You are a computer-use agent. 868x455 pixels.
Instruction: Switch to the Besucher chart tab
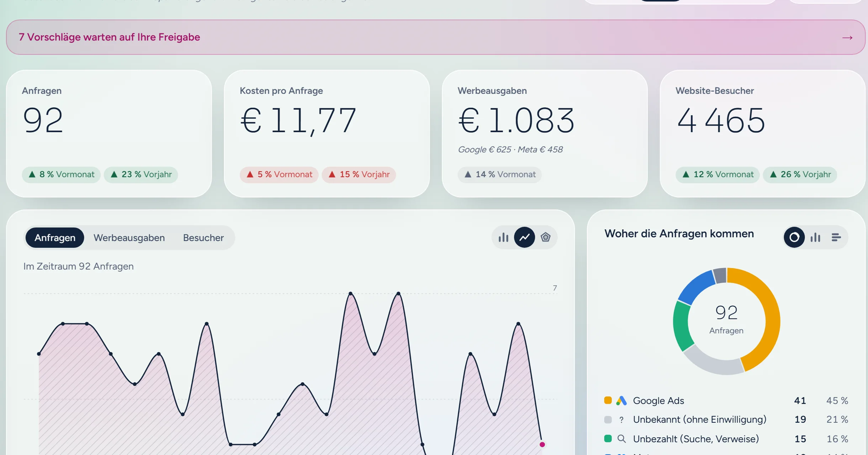click(203, 237)
